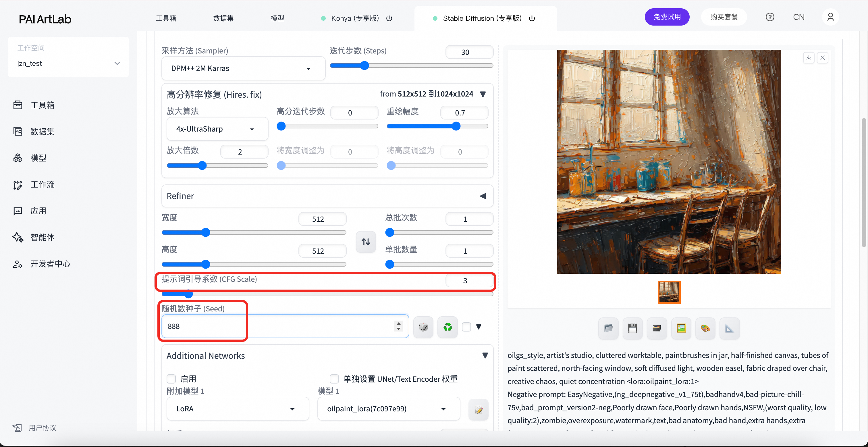
Task: Click the 免费试用 button
Action: [x=667, y=17]
